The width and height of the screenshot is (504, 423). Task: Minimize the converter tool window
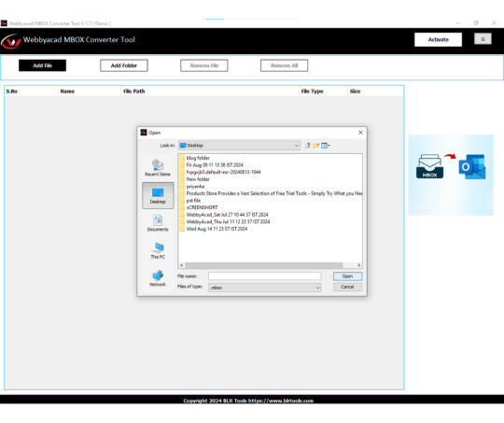[458, 22]
